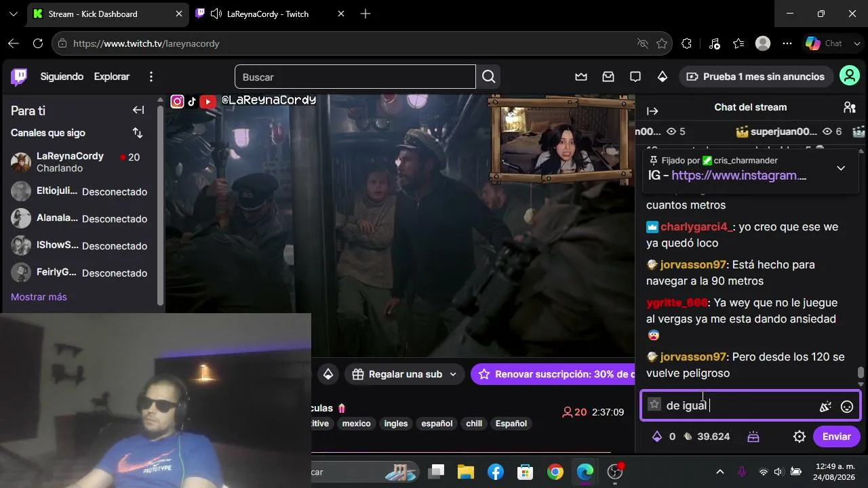
Task: Open the emote picker in chat
Action: click(847, 407)
